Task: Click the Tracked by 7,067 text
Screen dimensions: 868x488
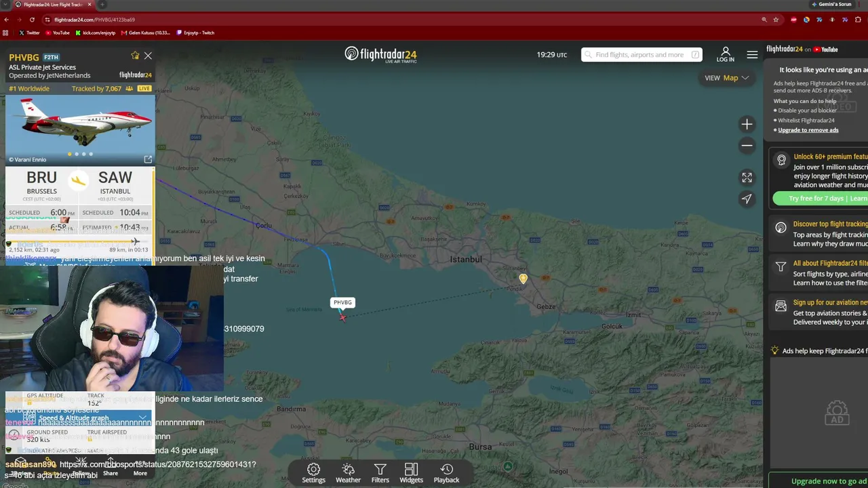Action: pyautogui.click(x=96, y=89)
